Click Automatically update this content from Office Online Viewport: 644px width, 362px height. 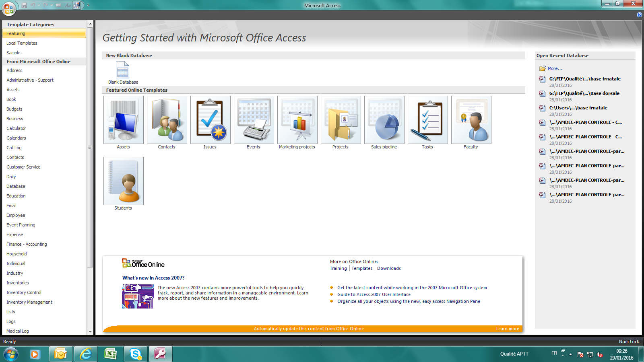coord(309,329)
